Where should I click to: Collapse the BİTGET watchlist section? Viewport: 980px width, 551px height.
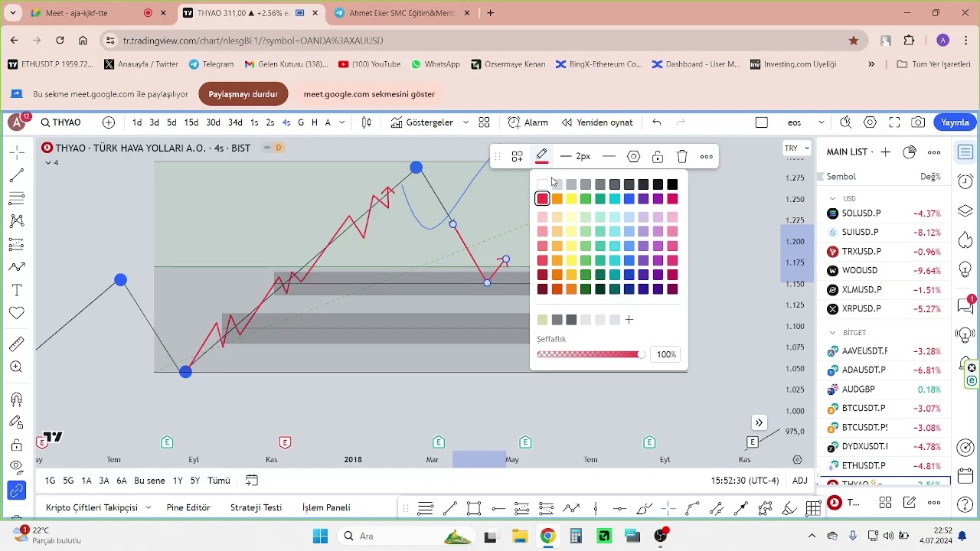point(833,333)
